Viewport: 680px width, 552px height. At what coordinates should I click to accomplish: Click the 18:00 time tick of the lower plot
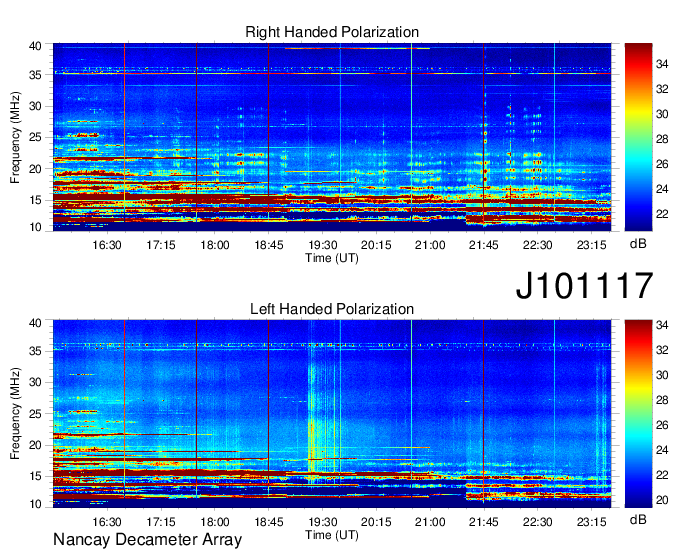[x=215, y=522]
